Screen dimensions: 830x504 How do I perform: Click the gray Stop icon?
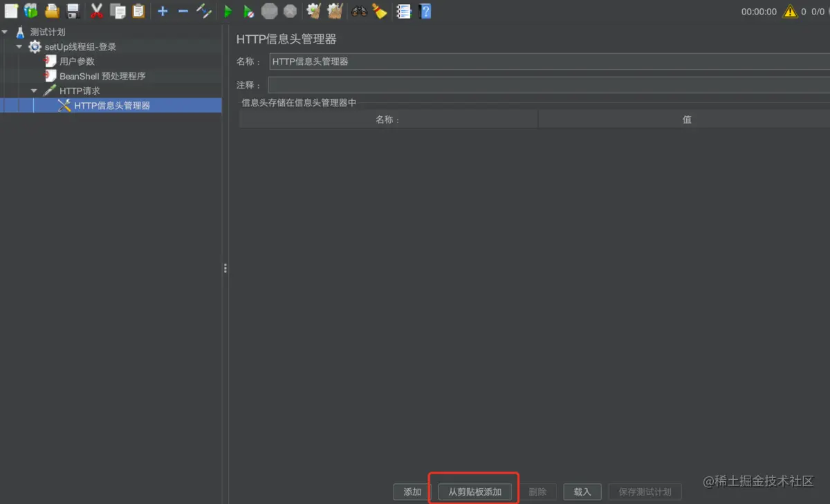point(269,11)
